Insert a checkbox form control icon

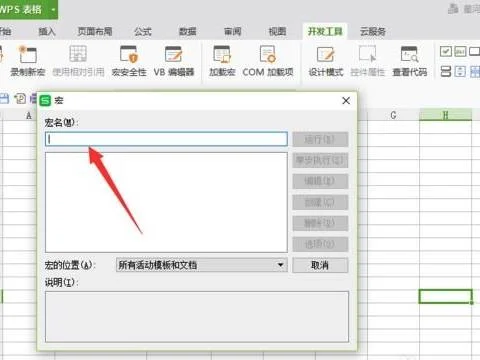point(446,51)
